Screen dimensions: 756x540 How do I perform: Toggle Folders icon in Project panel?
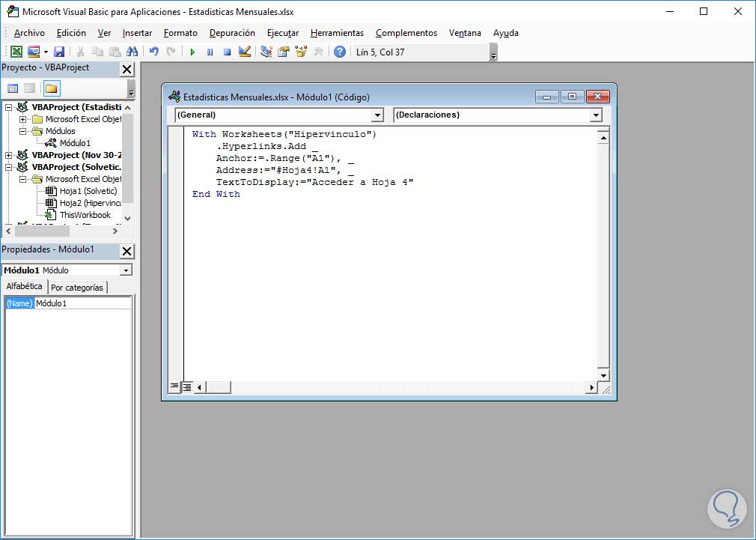pos(51,88)
